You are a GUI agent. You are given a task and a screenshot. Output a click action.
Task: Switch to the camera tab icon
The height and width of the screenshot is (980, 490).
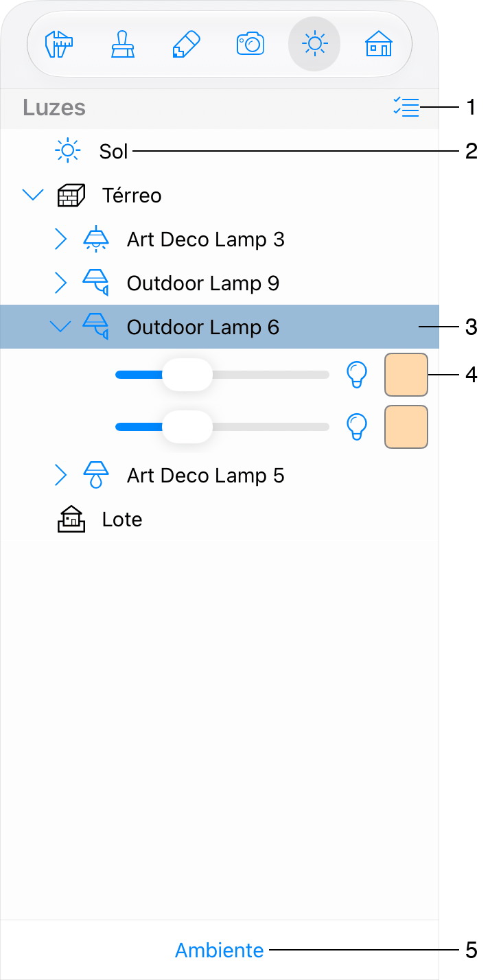[250, 45]
